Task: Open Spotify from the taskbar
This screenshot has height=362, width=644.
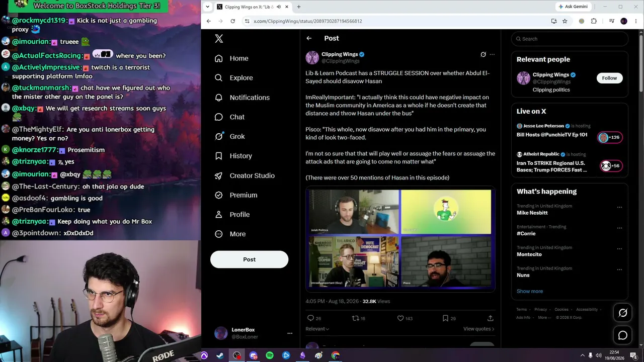Action: (270, 355)
